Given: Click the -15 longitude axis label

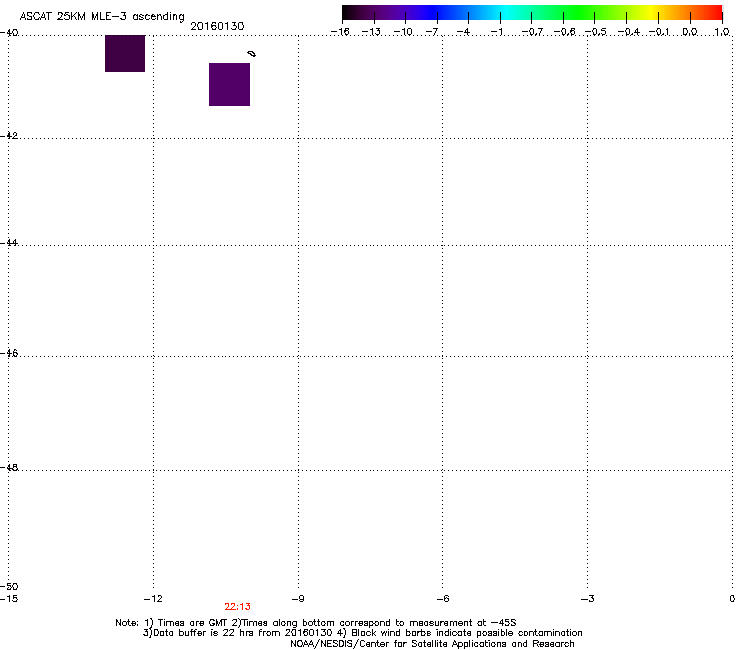Looking at the screenshot, I should click(9, 599).
